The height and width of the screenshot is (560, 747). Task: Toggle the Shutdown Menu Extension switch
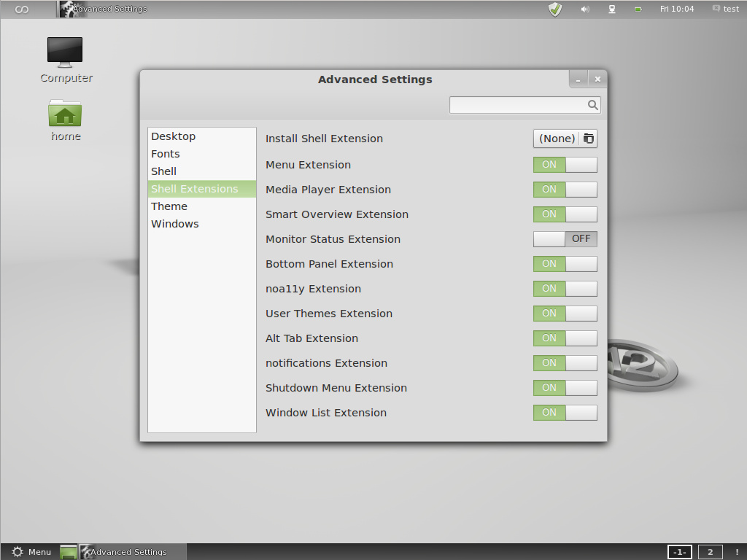[565, 388]
